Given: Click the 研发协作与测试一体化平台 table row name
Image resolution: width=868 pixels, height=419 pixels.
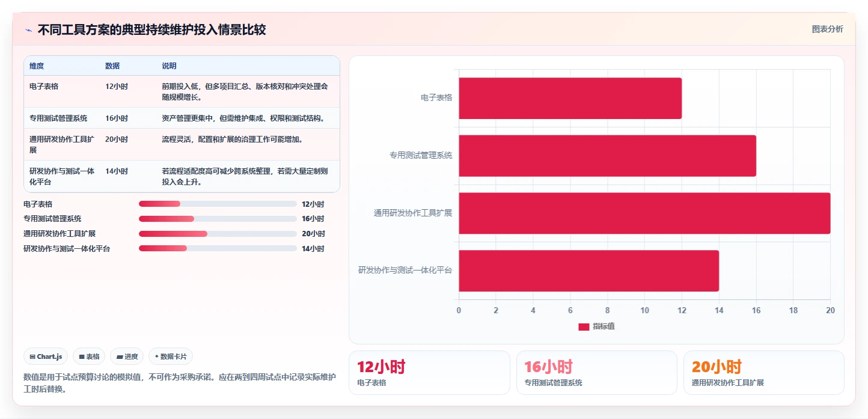Looking at the screenshot, I should 62,177.
